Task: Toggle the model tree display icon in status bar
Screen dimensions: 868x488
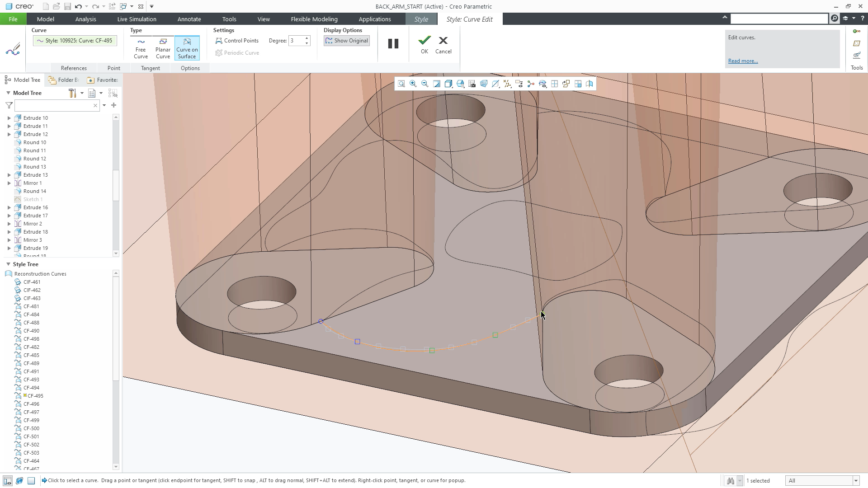Action: (x=7, y=481)
